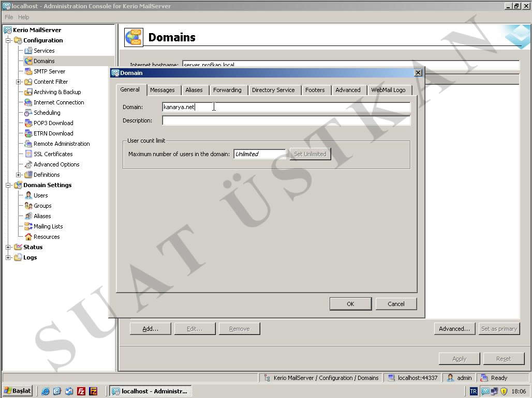Click the localhost Administration taskbar button
Screen dimensions: 532x398
tap(151, 391)
